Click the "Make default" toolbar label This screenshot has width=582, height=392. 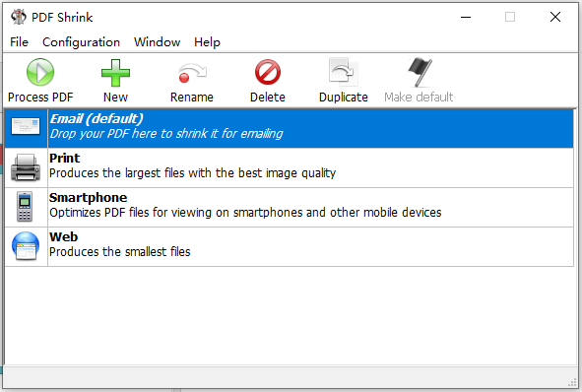click(x=419, y=98)
